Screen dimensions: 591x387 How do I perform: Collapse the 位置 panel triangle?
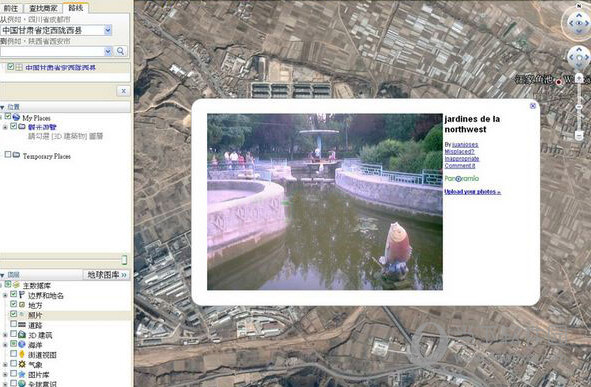2,107
